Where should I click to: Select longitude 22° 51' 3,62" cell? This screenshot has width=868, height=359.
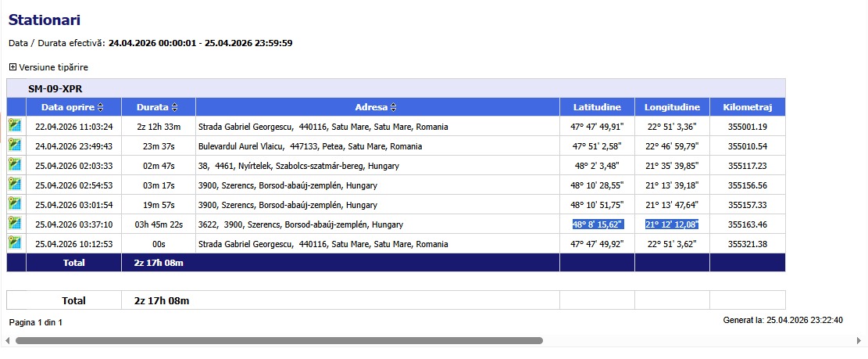(x=672, y=244)
